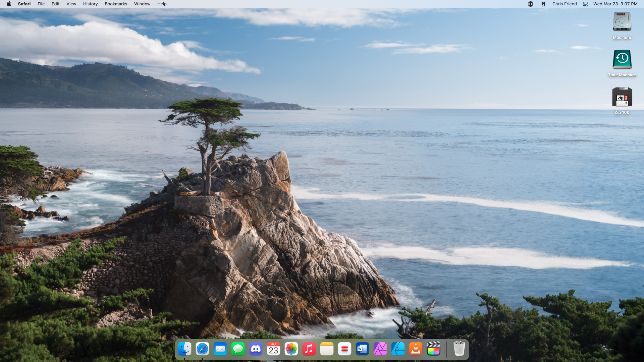This screenshot has width=644, height=362.
Task: Click the date and time clock
Action: [x=615, y=4]
